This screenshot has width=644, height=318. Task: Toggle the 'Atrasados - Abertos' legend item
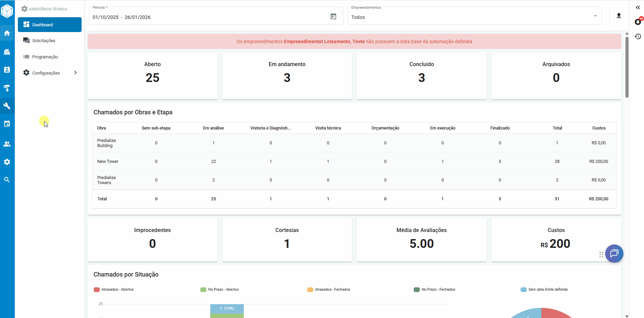click(114, 289)
